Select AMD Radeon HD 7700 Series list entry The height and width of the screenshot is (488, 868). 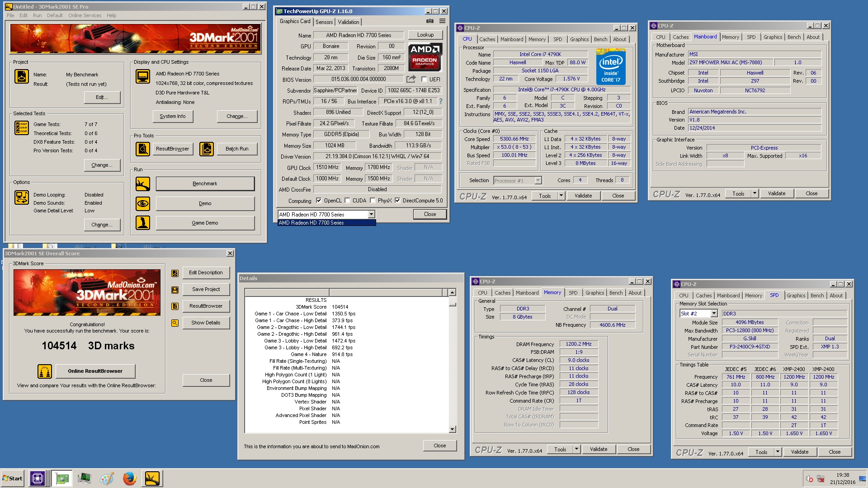[326, 223]
